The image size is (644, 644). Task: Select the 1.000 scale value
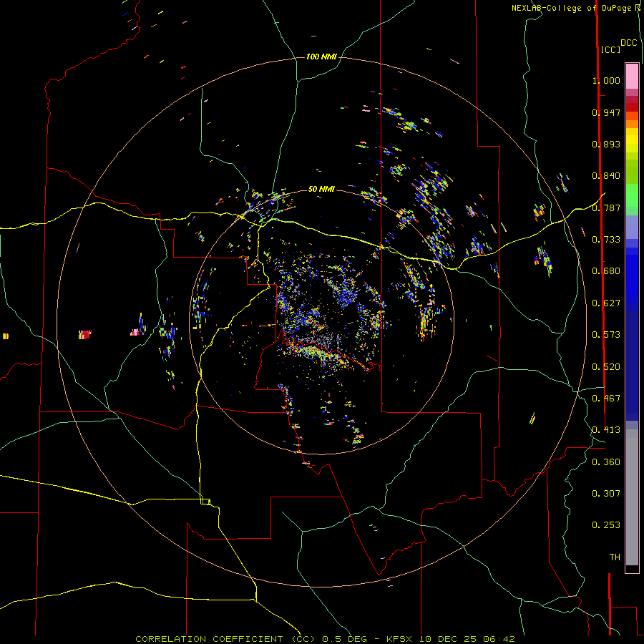pos(606,80)
